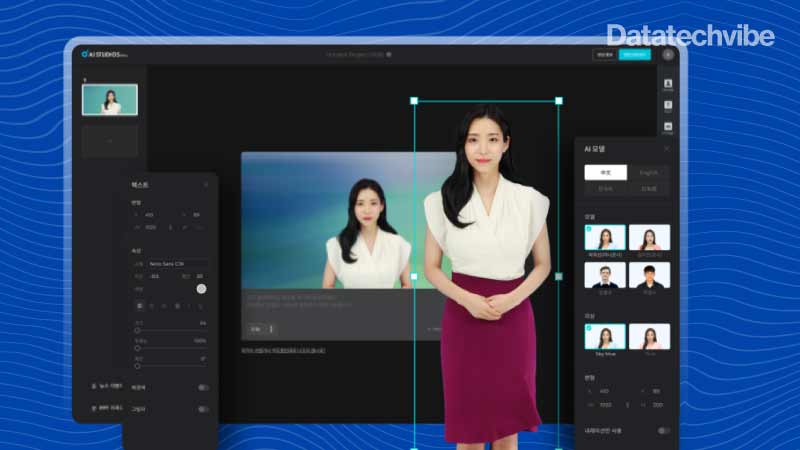Edit the Y position field in AI model panel
Viewport: 800px width, 450px height.
(658, 391)
